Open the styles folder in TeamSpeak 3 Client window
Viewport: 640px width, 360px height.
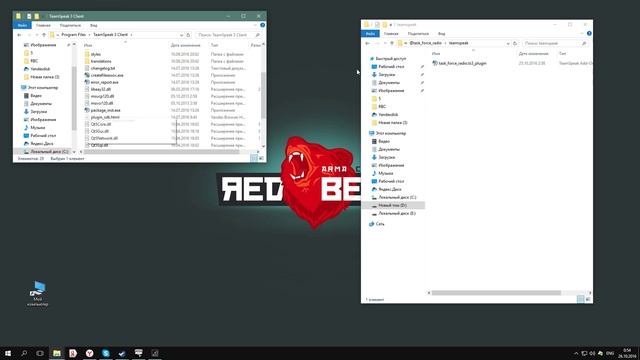pyautogui.click(x=96, y=54)
